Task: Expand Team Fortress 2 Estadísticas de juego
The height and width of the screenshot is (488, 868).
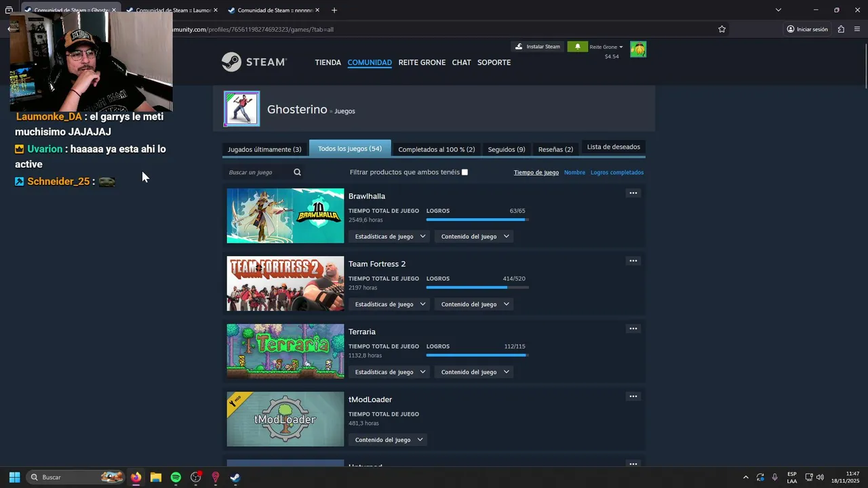Action: pyautogui.click(x=390, y=304)
